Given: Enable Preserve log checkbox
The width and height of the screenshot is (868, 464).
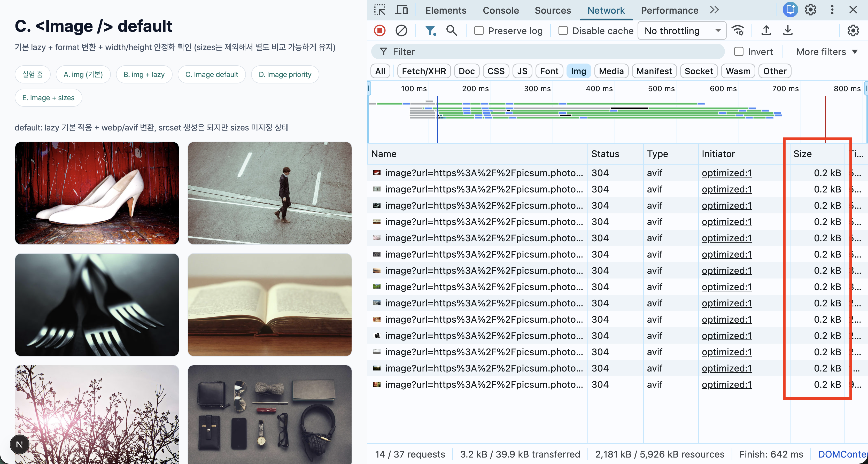Looking at the screenshot, I should point(479,31).
